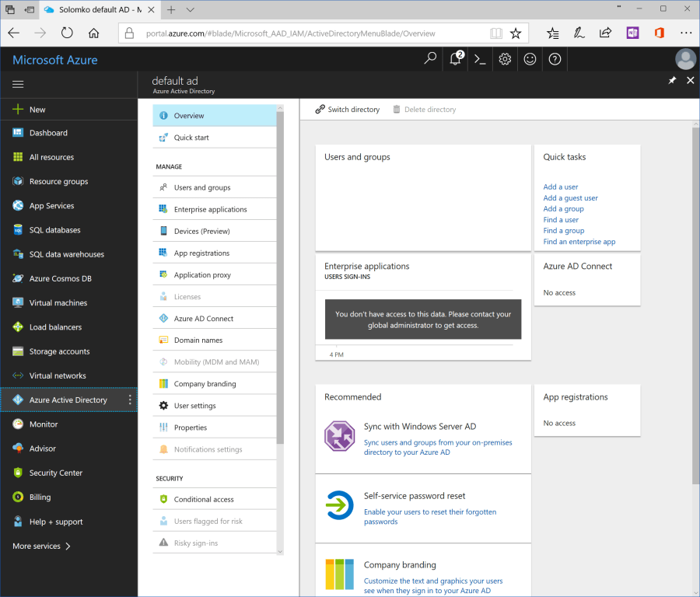The height and width of the screenshot is (597, 700).
Task: Click Switch directory
Action: tap(348, 110)
